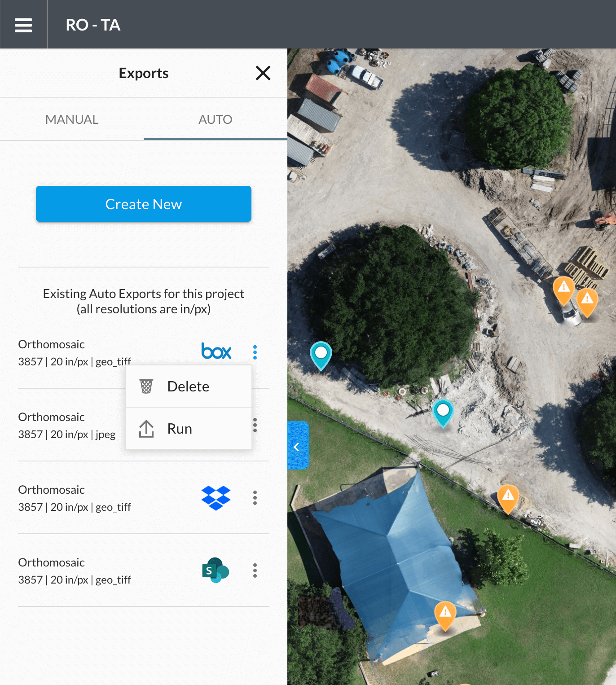
Task: Click the Dropbox logo icon
Action: tap(216, 498)
